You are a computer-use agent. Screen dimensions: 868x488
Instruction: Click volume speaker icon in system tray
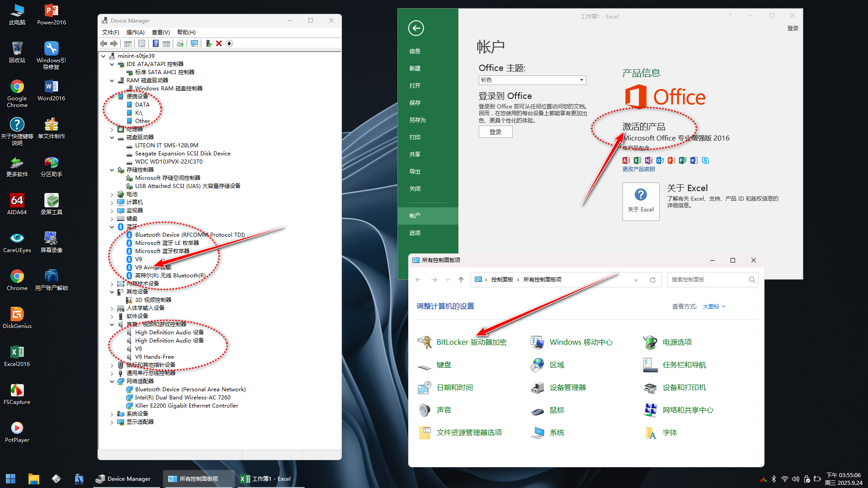[796, 479]
